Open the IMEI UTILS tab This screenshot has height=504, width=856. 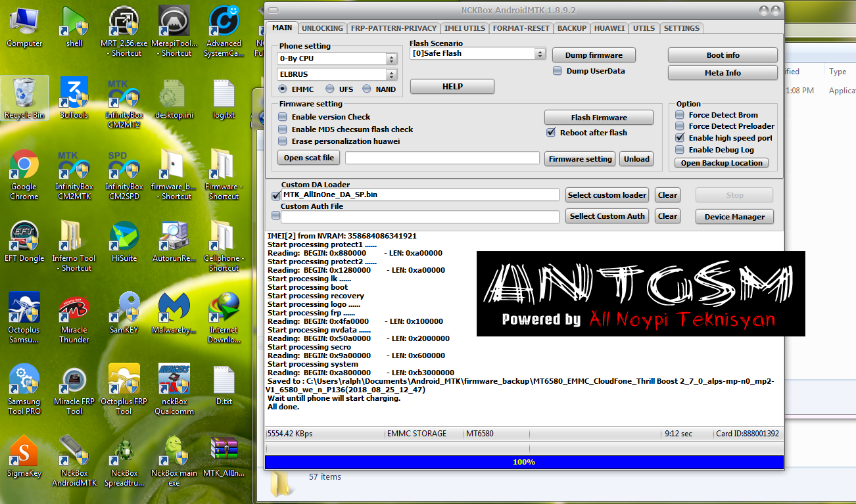(465, 28)
